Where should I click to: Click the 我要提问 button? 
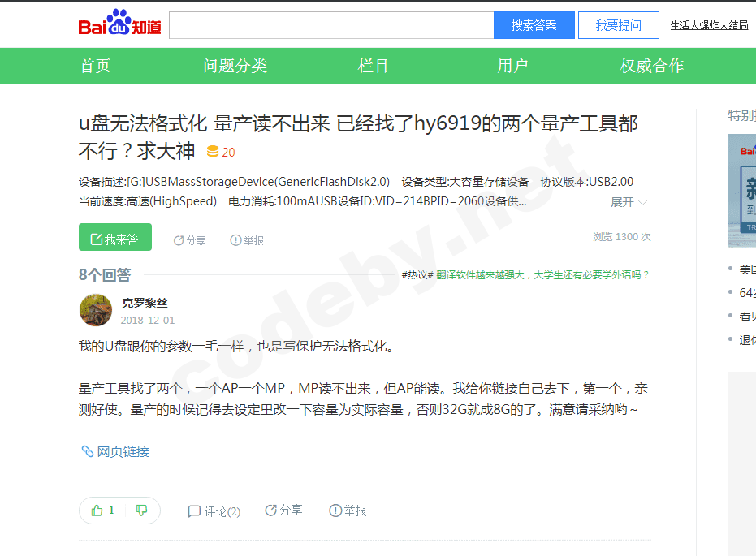tap(619, 25)
